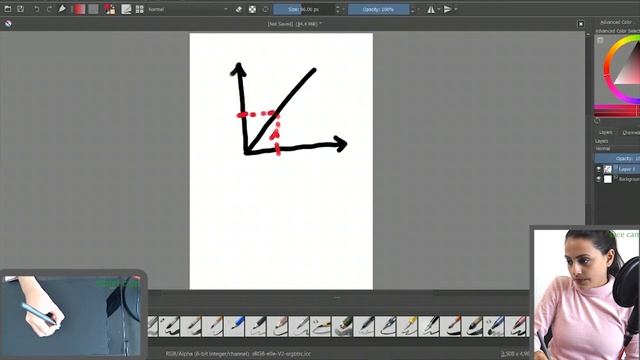Viewport: 640px width, 360px height.
Task: Hide the Background layer with its eye icon
Action: [599, 179]
